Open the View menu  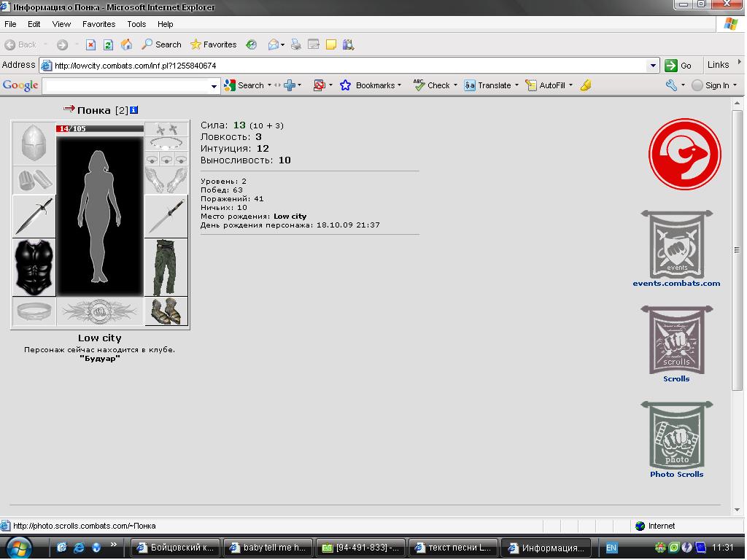tap(61, 24)
